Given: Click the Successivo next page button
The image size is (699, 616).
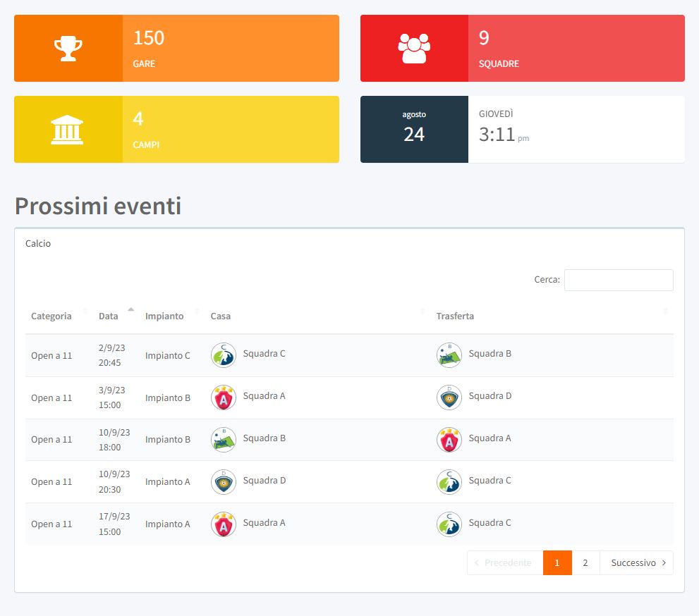Looking at the screenshot, I should 636,562.
